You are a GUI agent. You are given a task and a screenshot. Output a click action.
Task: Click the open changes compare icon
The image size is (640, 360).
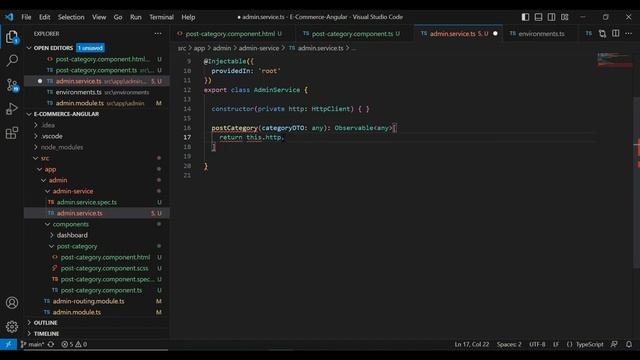[x=602, y=33]
